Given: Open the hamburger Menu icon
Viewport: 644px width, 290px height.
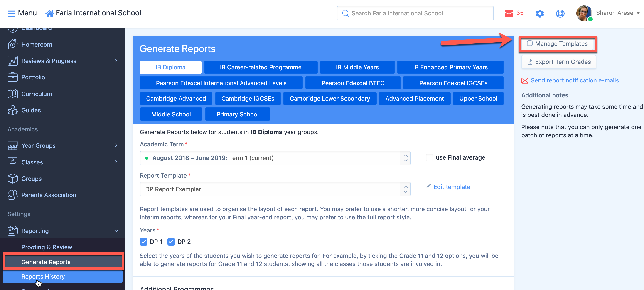Looking at the screenshot, I should tap(12, 13).
